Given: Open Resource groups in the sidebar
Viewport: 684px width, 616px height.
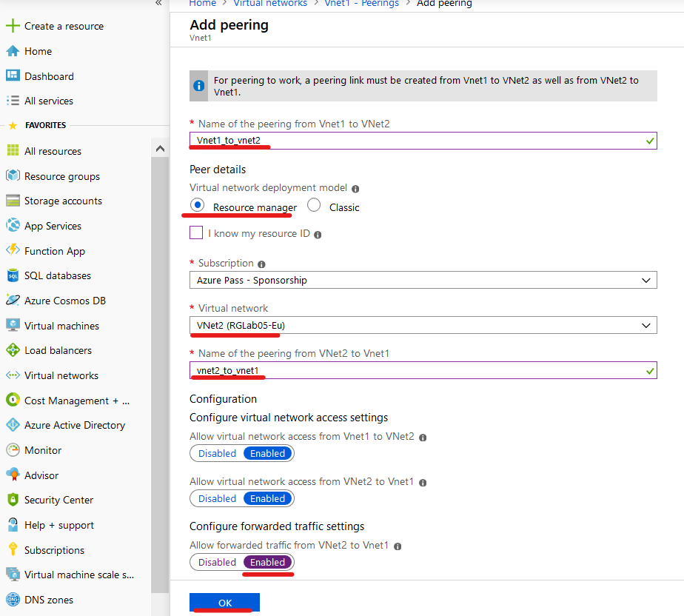Looking at the screenshot, I should 62,176.
